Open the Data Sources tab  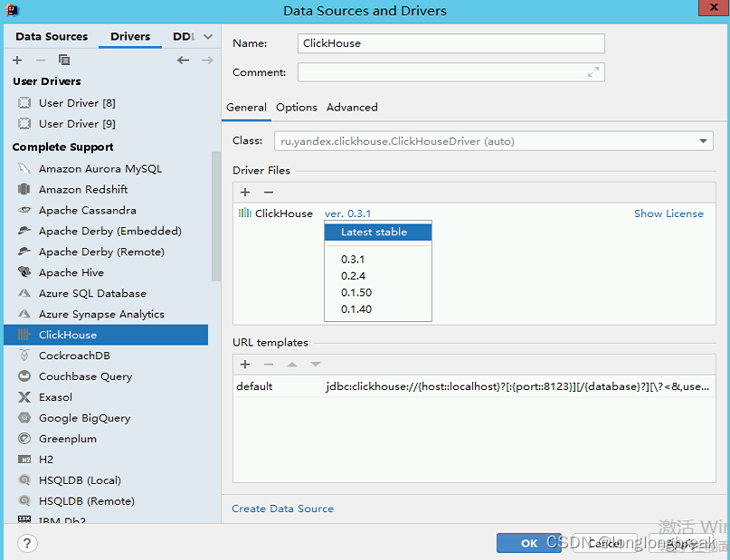click(x=50, y=36)
